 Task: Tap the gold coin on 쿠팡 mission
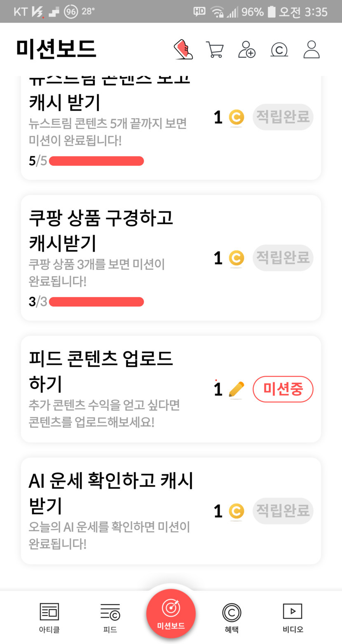(236, 258)
